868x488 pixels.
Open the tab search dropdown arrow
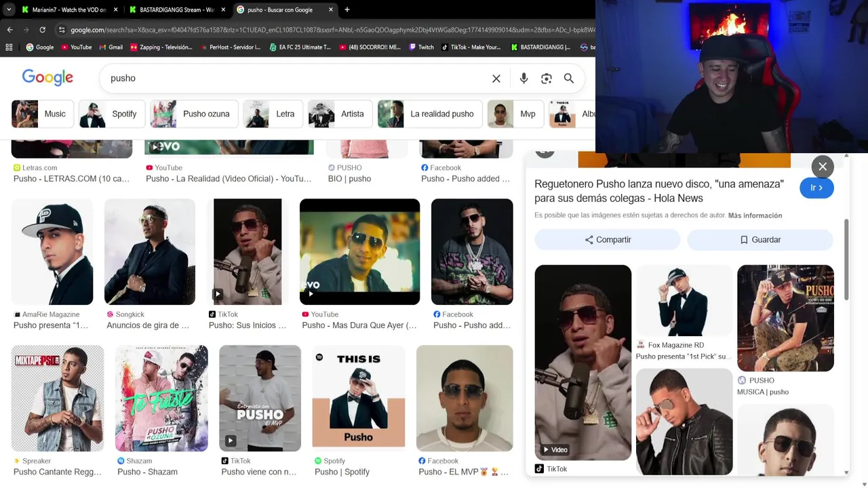(x=9, y=9)
